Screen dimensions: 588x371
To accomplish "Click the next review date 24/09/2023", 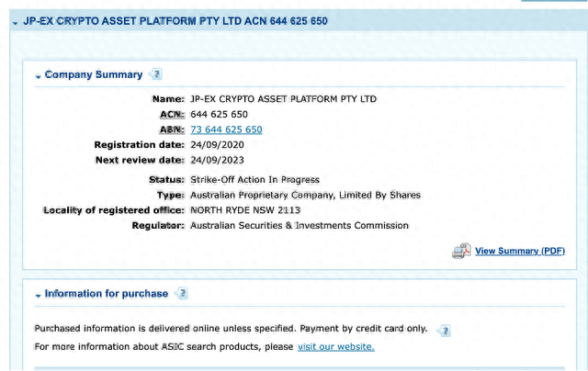I will tap(218, 160).
